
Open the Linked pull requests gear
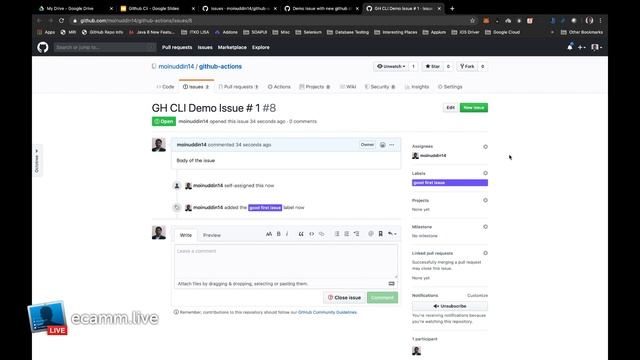click(485, 253)
